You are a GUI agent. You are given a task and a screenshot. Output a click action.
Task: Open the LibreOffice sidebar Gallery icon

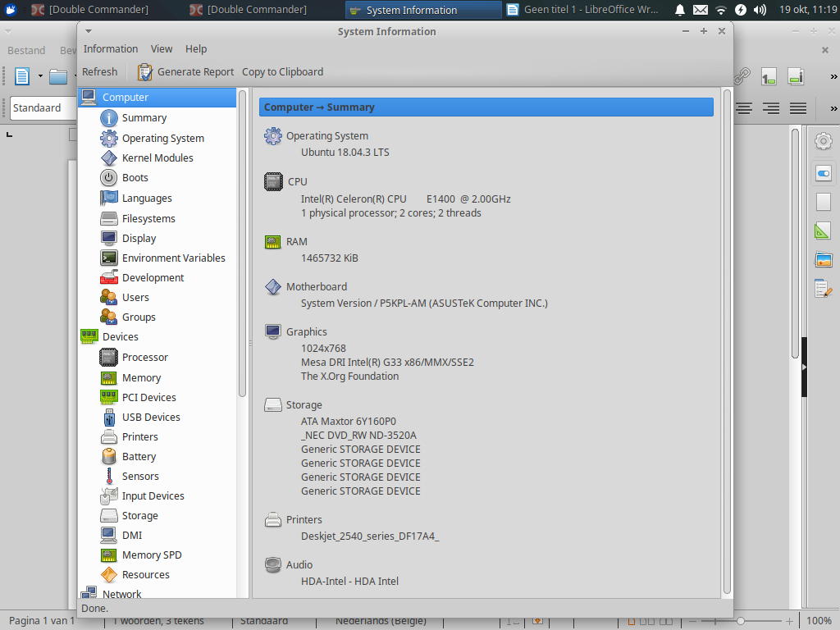click(824, 260)
